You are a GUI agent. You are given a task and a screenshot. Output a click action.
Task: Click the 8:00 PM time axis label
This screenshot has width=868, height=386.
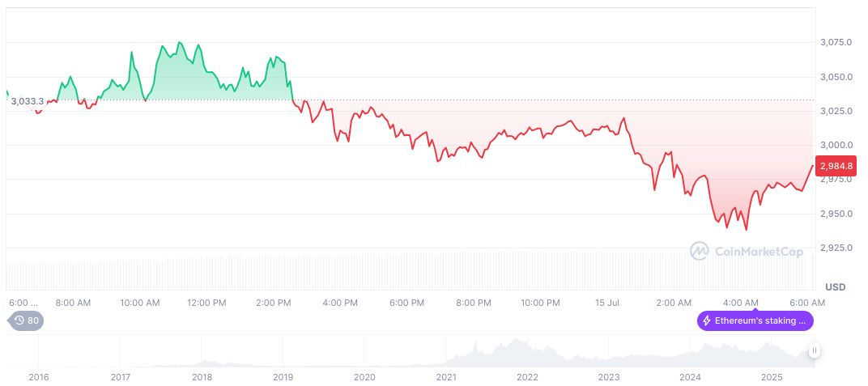coord(474,303)
